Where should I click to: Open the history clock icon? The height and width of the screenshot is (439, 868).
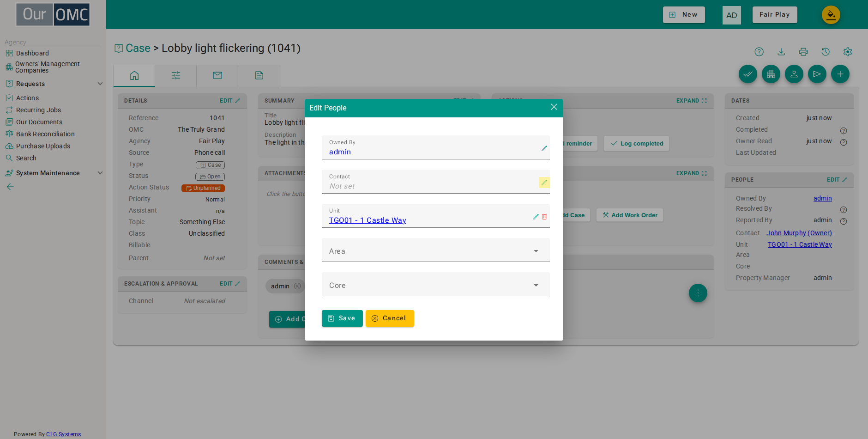pos(826,52)
